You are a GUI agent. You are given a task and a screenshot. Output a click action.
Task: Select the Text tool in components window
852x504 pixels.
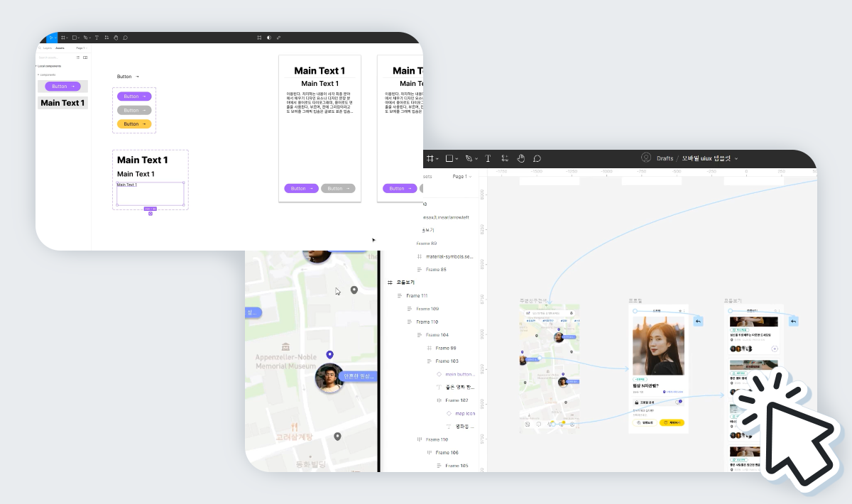[97, 38]
